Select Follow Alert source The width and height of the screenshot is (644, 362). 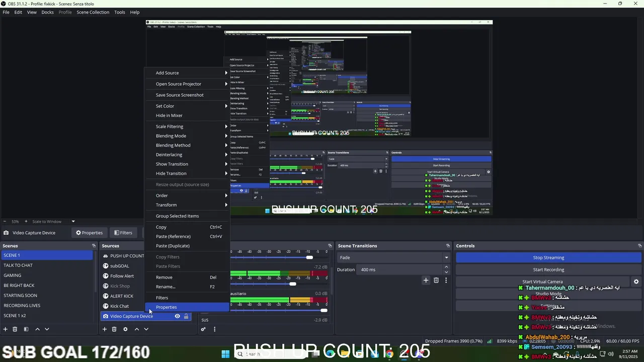pos(122,276)
